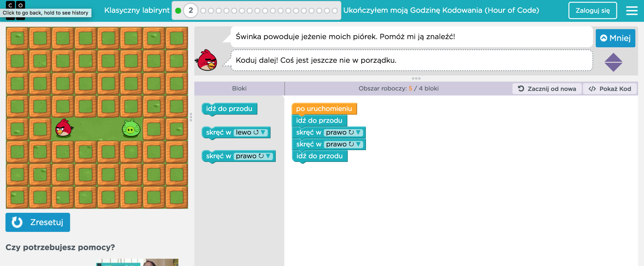Click the Klasyczny labirynt course title
This screenshot has width=644, height=266.
137,10
